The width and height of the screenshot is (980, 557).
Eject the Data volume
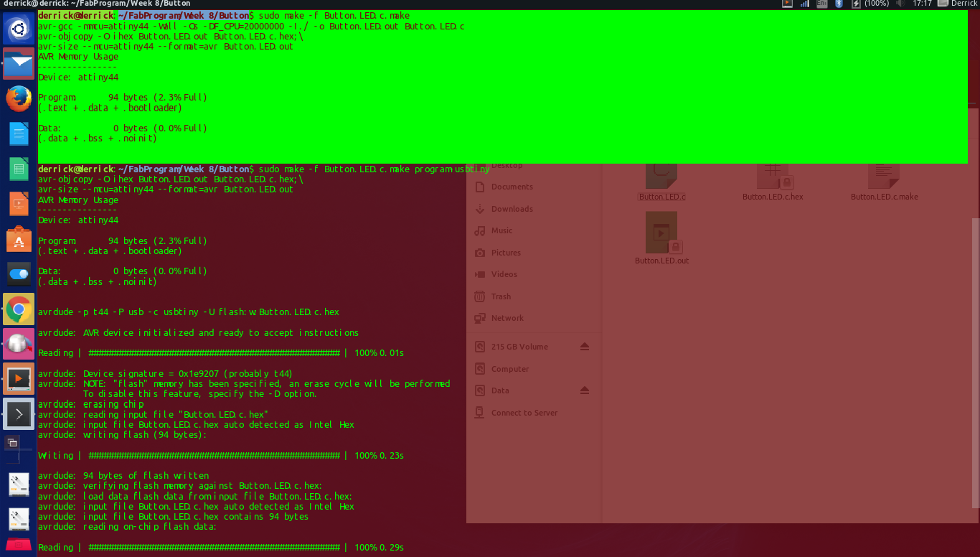(x=584, y=390)
